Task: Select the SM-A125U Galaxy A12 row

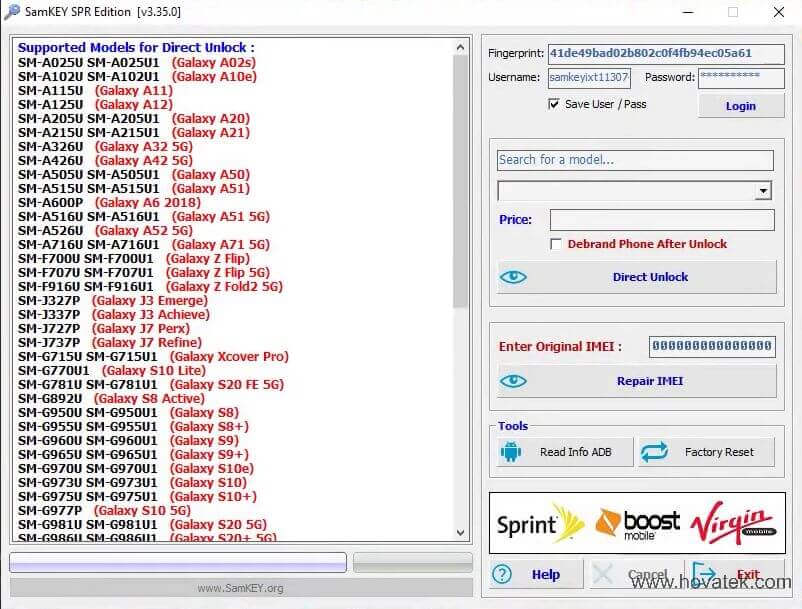Action: pyautogui.click(x=96, y=105)
